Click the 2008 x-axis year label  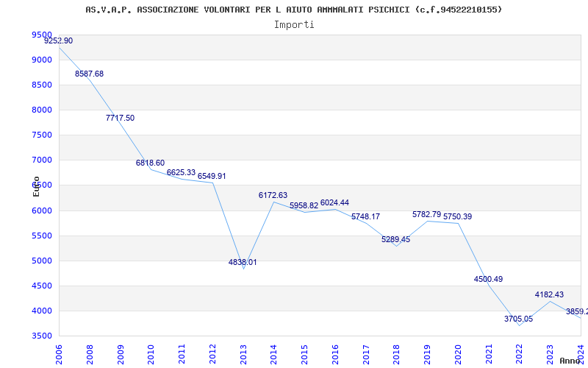90,355
